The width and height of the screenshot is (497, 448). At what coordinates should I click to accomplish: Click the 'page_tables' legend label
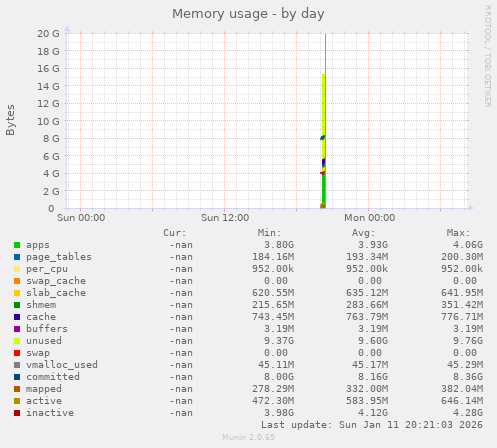point(59,257)
